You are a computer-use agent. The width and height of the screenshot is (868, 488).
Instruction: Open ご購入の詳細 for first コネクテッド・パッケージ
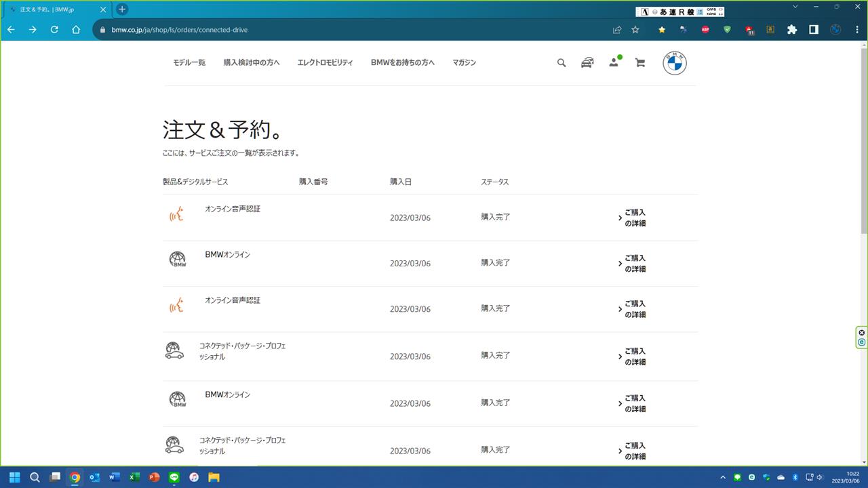[632, 357]
